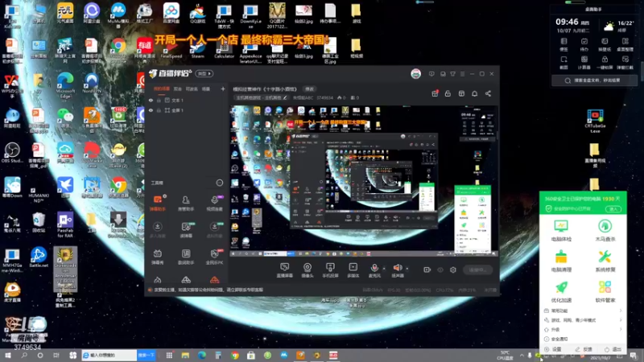
Task: Open 设置 in 360 panel footer
Action: 553,349
